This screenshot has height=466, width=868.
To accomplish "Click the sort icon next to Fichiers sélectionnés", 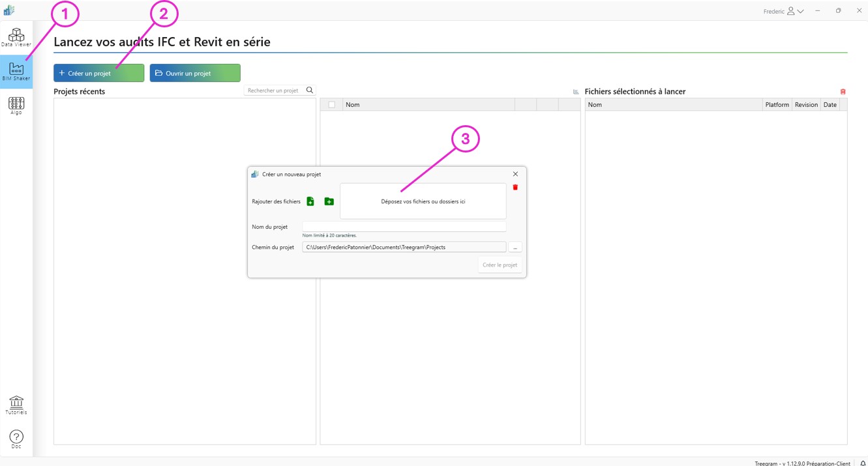I will [x=575, y=92].
